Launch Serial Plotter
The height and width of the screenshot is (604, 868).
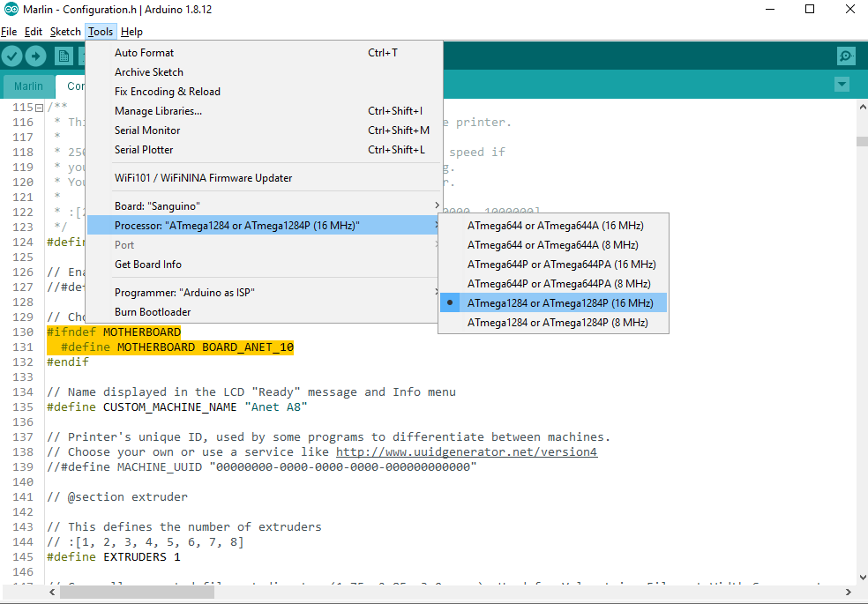265,149
